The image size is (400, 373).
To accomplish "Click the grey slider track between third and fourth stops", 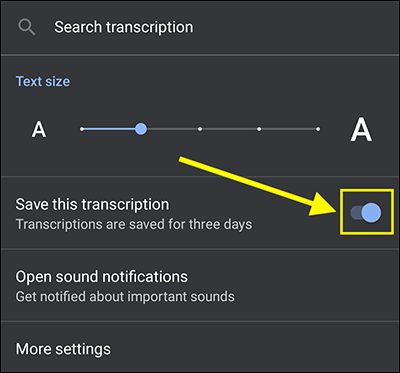I will [x=229, y=129].
